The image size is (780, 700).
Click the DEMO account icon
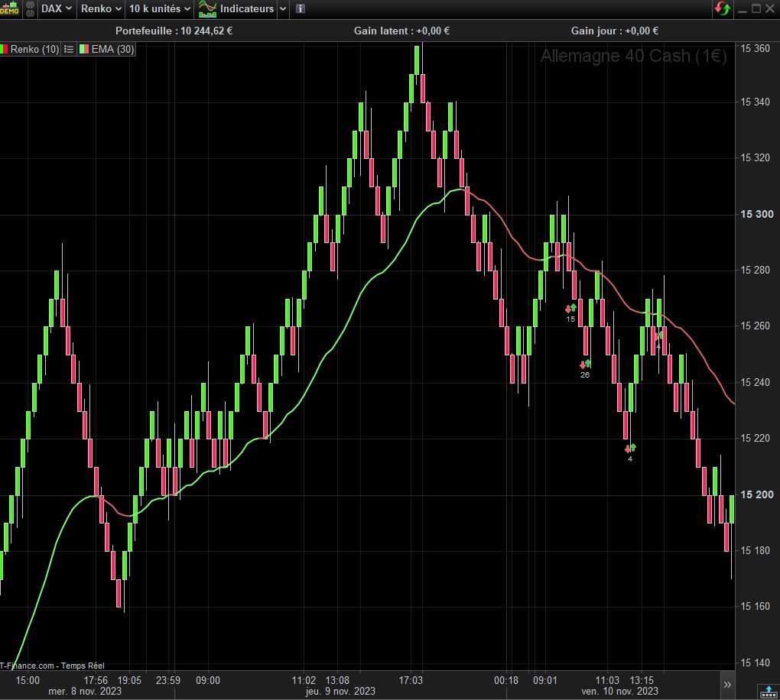click(x=9, y=9)
